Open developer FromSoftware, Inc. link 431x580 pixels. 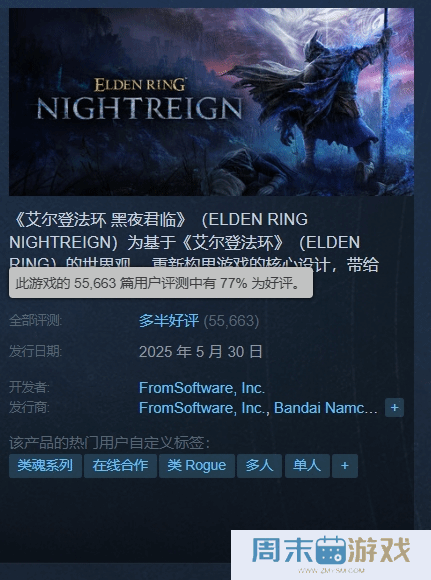pyautogui.click(x=202, y=388)
